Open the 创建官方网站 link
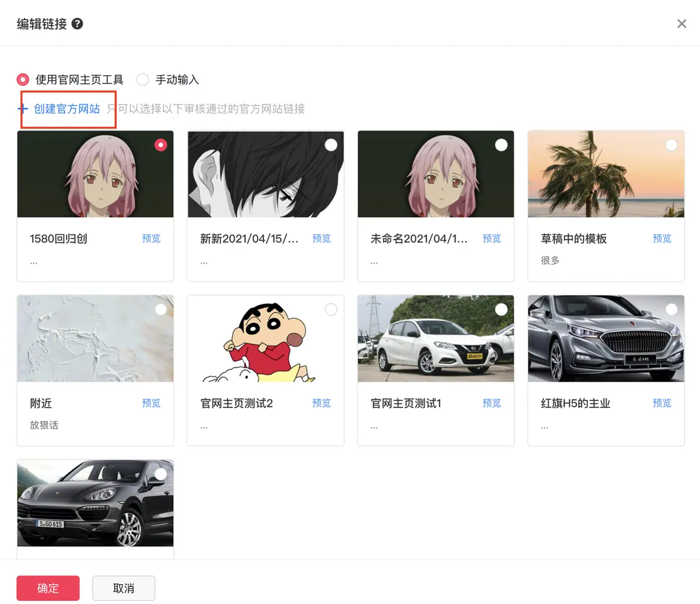 pos(67,108)
